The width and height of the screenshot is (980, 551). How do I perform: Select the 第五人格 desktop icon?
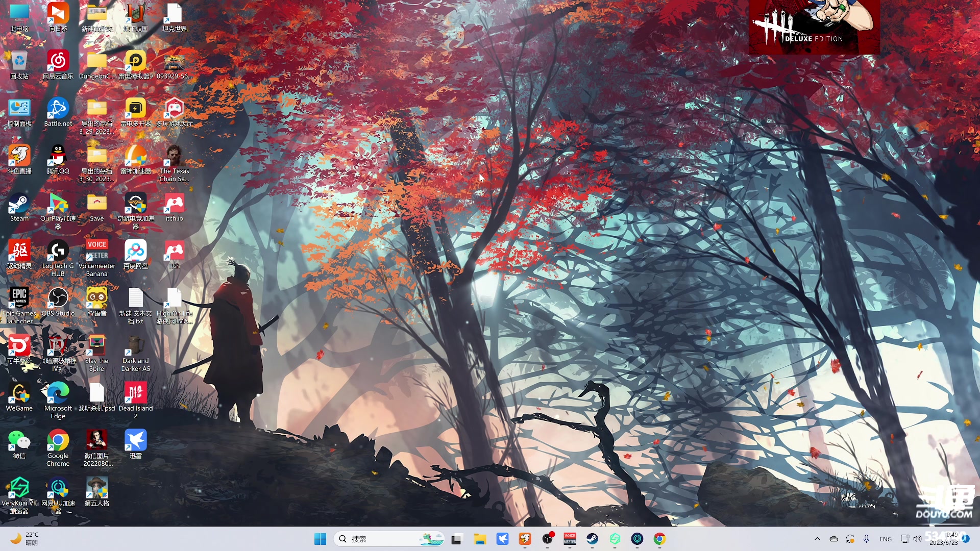(97, 492)
